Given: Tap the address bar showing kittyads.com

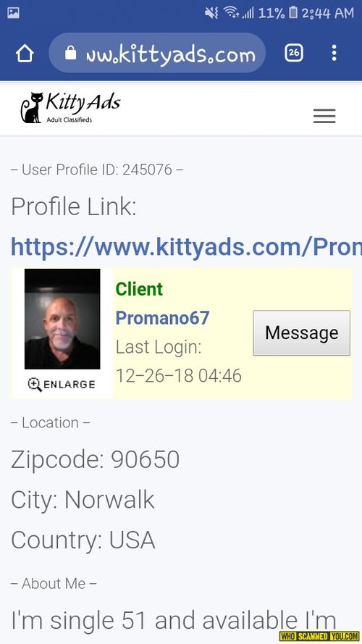Looking at the screenshot, I should [157, 53].
